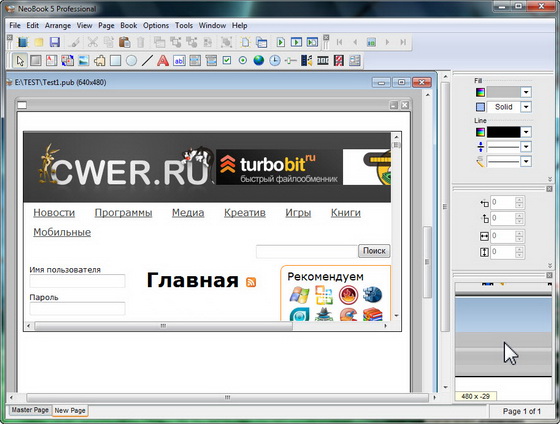Collapse the position and size panel chevron
The image size is (560, 424).
pyautogui.click(x=550, y=265)
